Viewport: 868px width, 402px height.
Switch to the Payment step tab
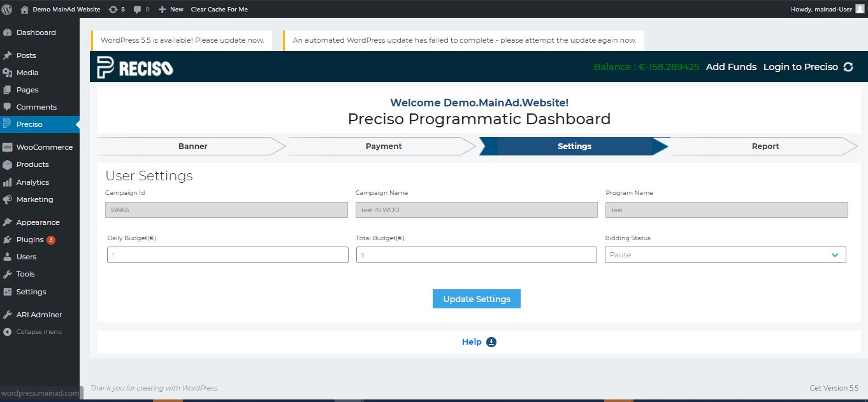[x=383, y=147]
